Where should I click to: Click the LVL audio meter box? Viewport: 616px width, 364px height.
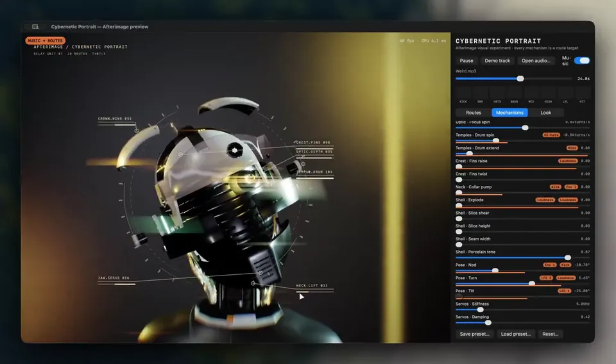coord(565,93)
